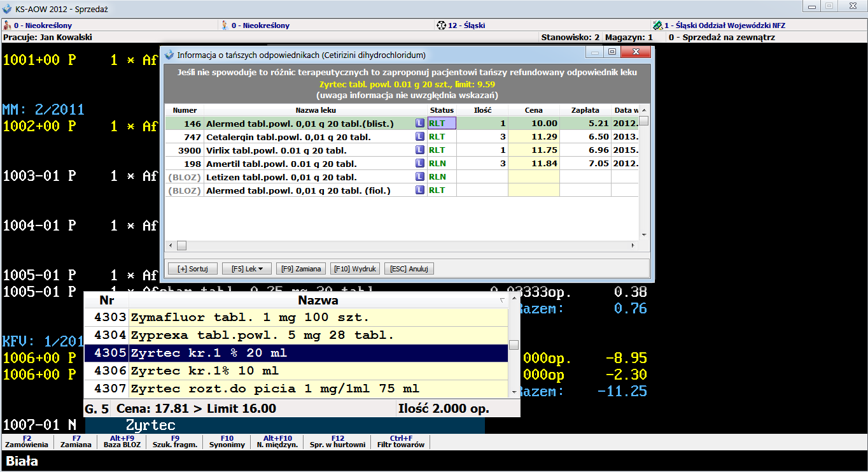The image size is (868, 472).
Task: Select 'Zyprexa tabl.powl. 5 mg 28 tabl.'
Action: point(296,335)
